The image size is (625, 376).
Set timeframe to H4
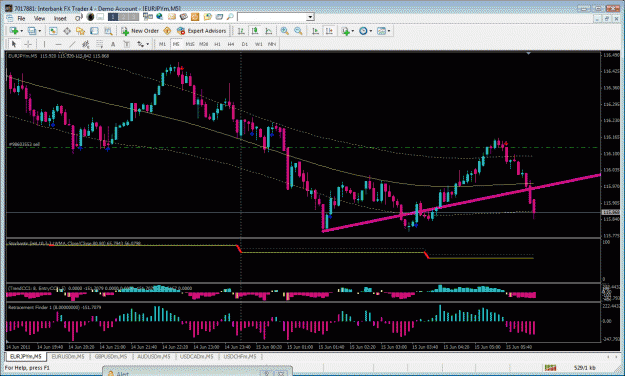click(231, 44)
